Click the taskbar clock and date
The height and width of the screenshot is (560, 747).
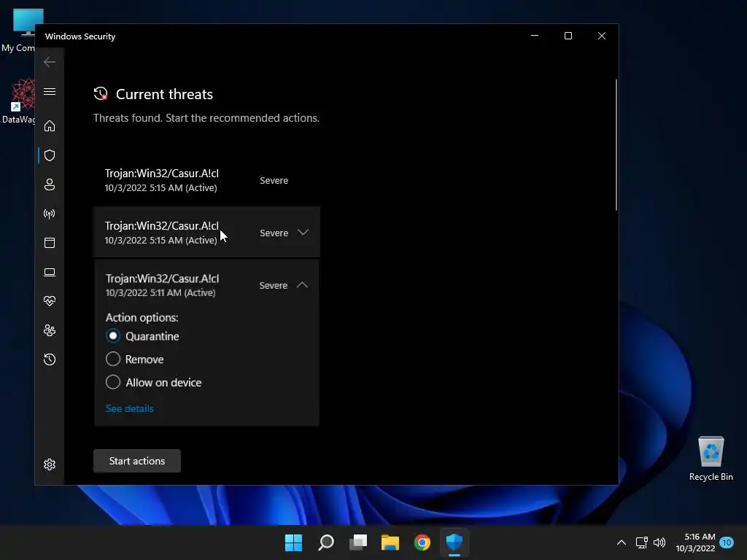coord(695,542)
